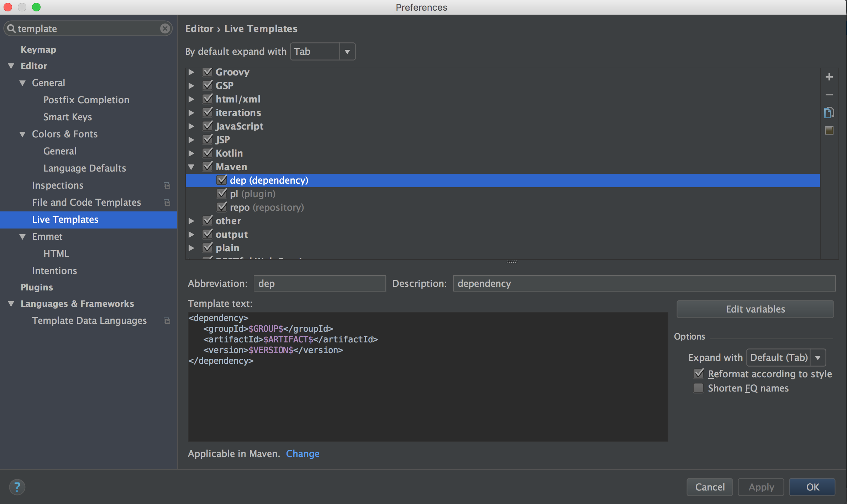Click the splitter grip below template list
Image resolution: width=847 pixels, height=504 pixels.
pyautogui.click(x=511, y=262)
